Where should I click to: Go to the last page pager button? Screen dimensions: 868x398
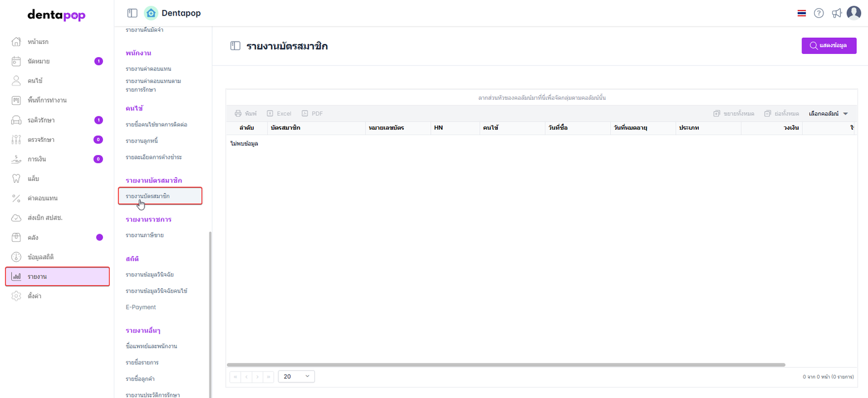(x=268, y=376)
